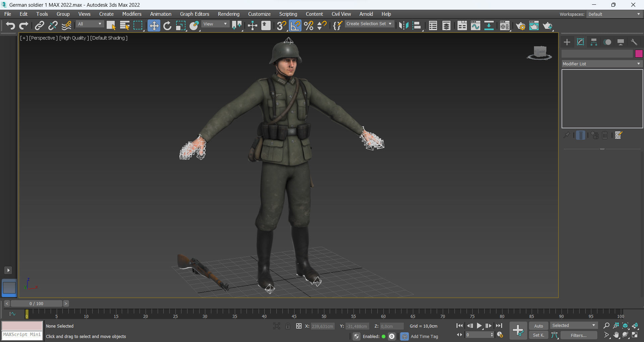Open reference coordinate system View dropdown
The width and height of the screenshot is (644, 342).
(215, 24)
